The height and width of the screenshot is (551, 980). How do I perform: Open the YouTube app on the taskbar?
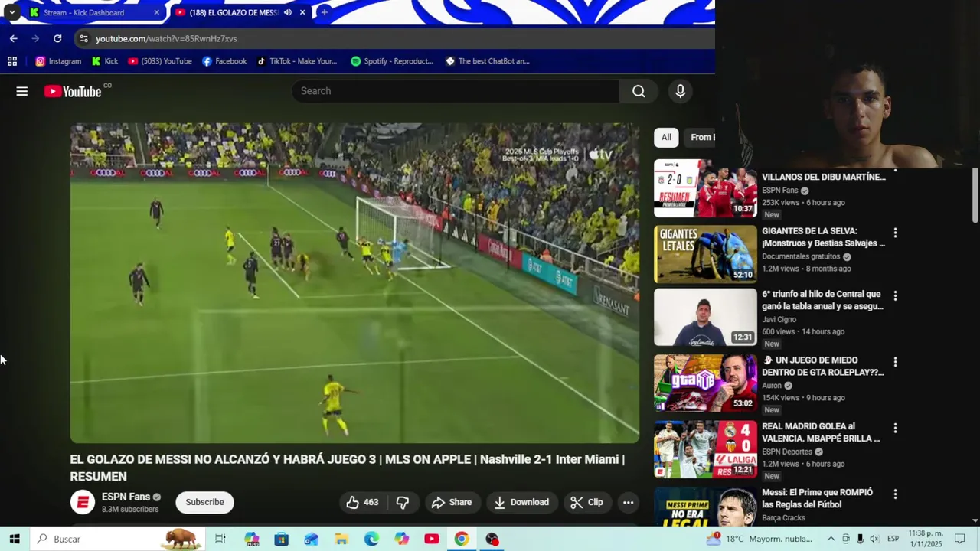point(432,539)
